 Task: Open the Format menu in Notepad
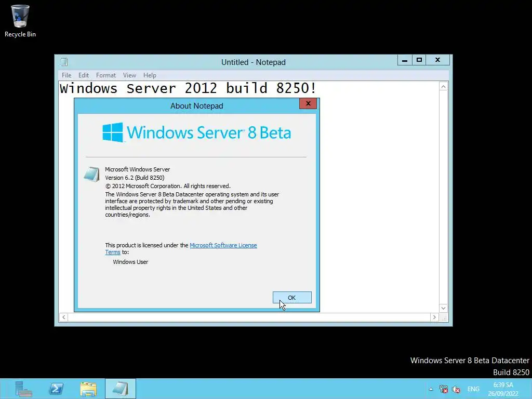tap(106, 75)
